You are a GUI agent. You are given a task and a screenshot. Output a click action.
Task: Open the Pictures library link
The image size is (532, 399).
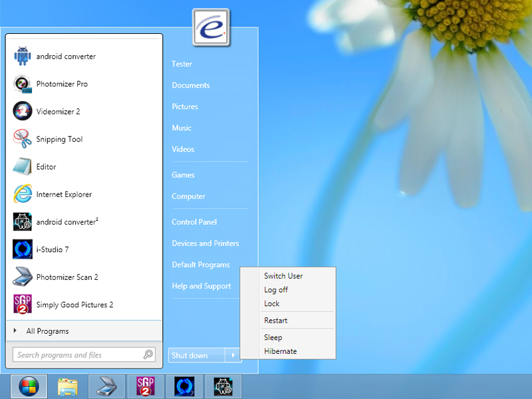click(x=185, y=106)
